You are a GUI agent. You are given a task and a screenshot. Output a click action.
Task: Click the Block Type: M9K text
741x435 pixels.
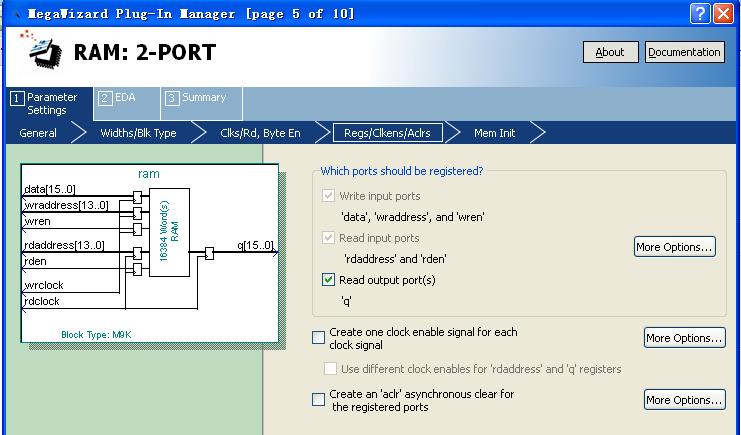(x=96, y=335)
